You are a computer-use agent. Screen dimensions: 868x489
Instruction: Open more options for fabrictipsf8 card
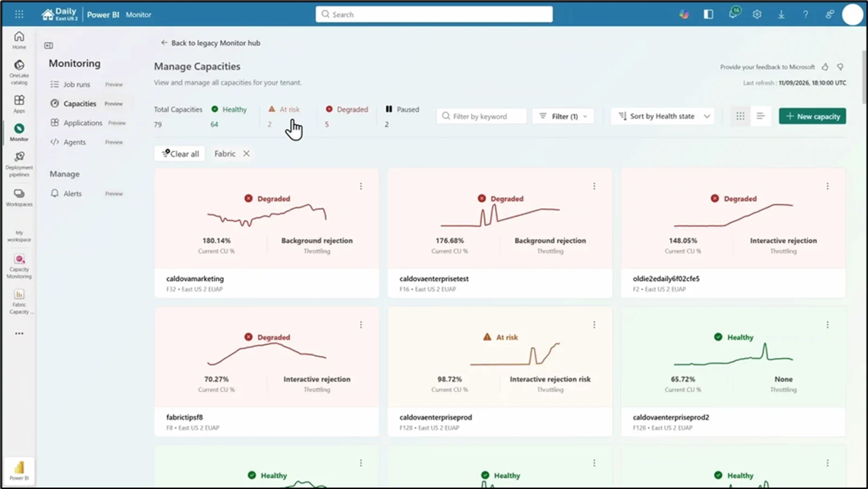pos(361,325)
